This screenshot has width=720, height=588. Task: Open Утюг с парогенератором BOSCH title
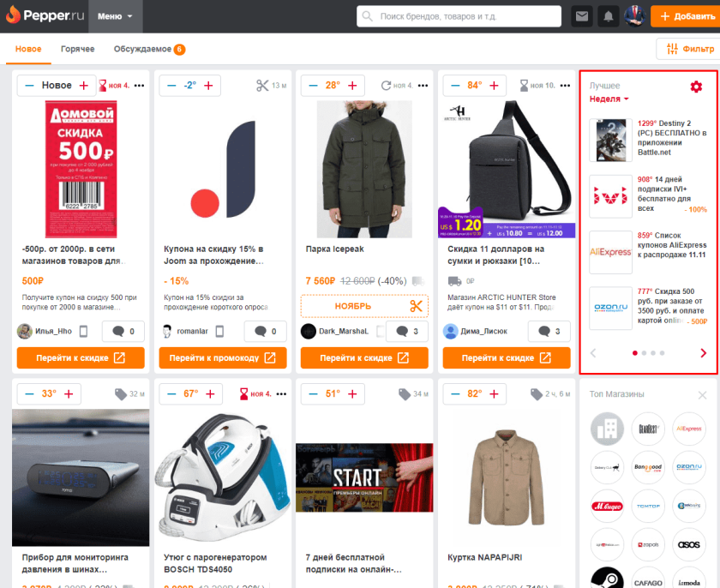(215, 563)
